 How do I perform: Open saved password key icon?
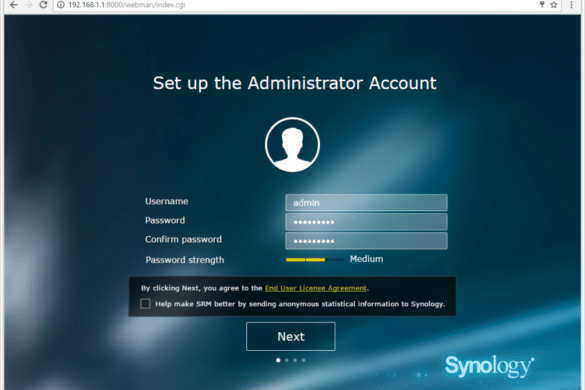(542, 5)
